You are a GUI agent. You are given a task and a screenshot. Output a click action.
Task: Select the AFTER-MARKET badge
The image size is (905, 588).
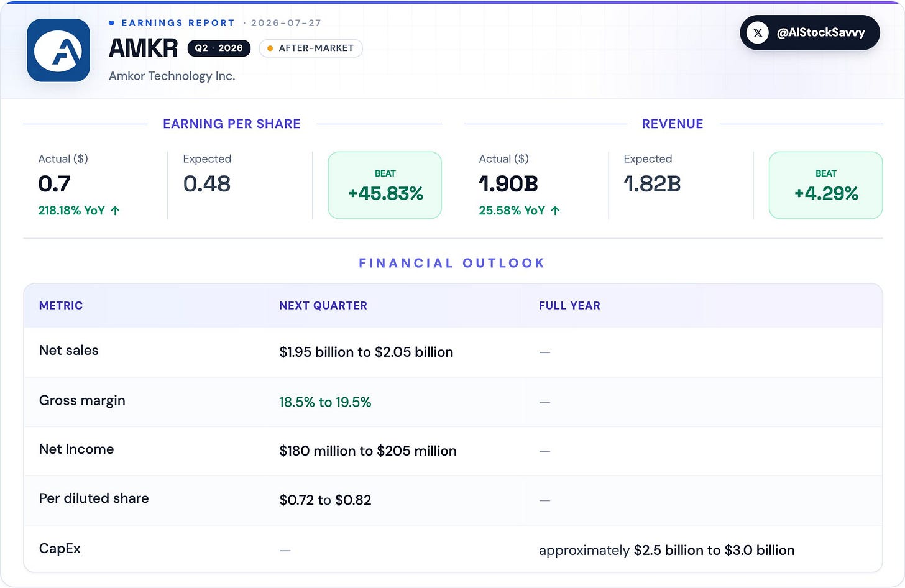click(311, 48)
